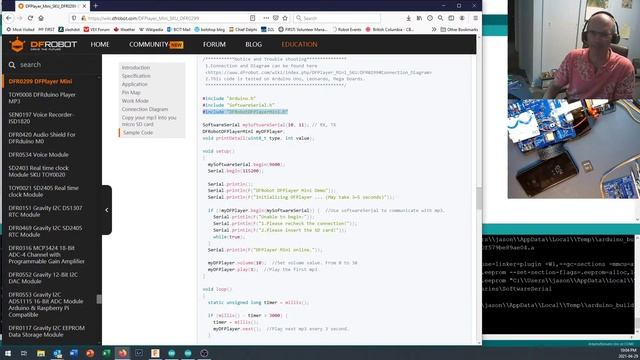Switch to Firefox on the taskbar

(122, 353)
